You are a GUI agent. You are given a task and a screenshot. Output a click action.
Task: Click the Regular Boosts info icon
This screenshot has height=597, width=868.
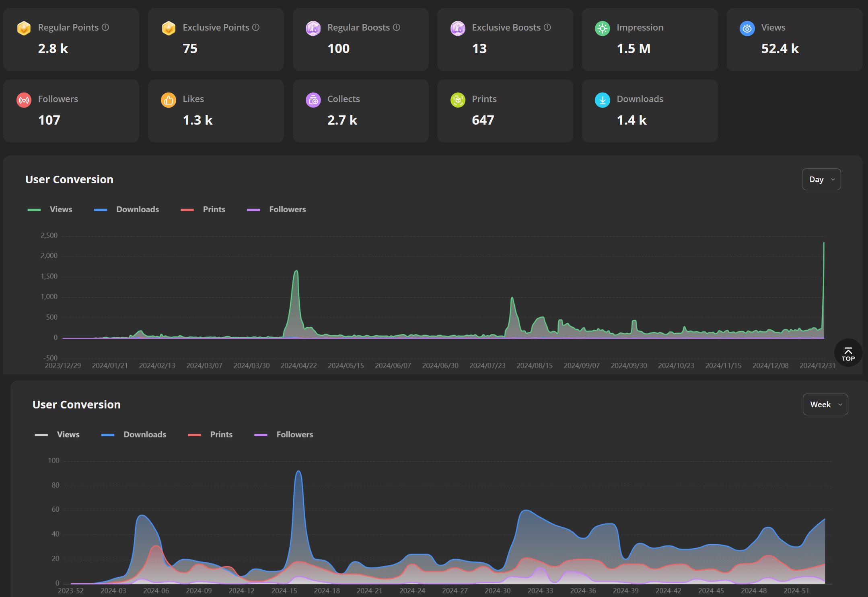point(397,27)
